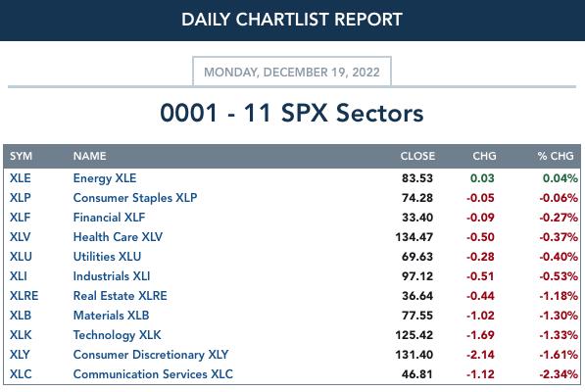585x392 pixels.
Task: Open the XLE symbol link
Action: [21, 178]
